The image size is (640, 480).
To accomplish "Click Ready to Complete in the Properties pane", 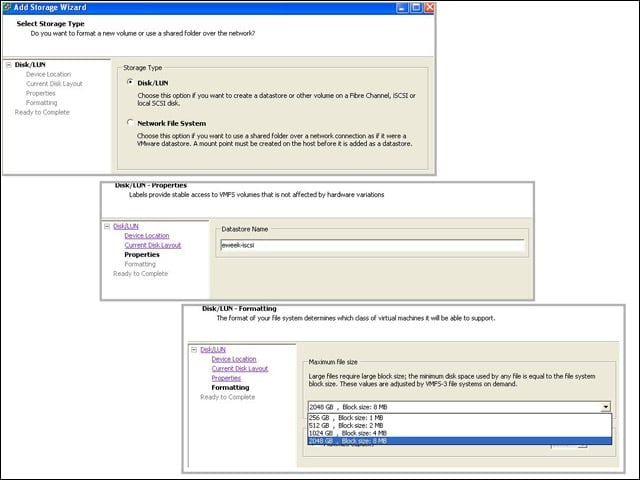I will 140,273.
